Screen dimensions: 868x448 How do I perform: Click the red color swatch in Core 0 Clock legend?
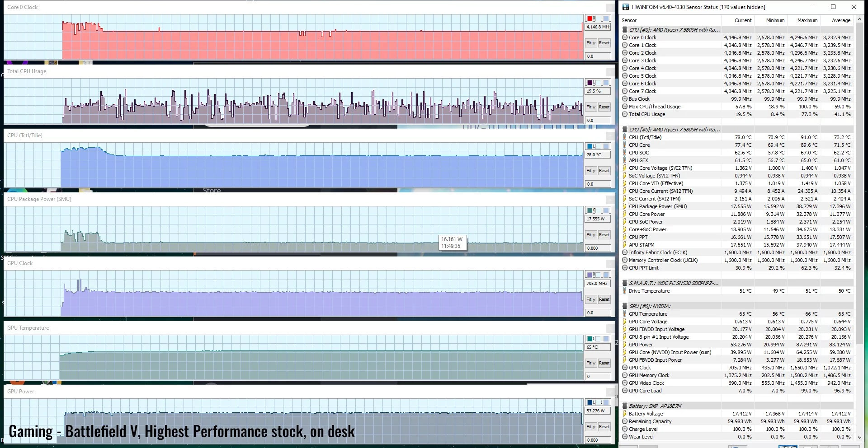(x=590, y=18)
